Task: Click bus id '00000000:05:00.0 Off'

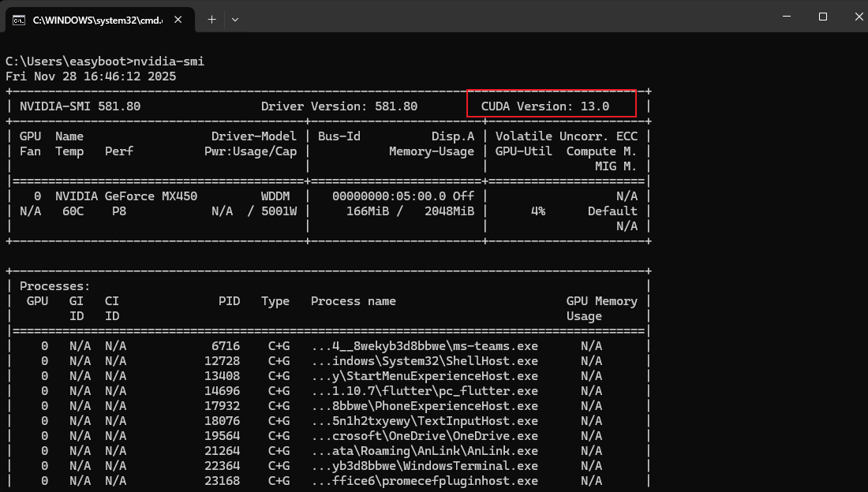Action: 403,196
